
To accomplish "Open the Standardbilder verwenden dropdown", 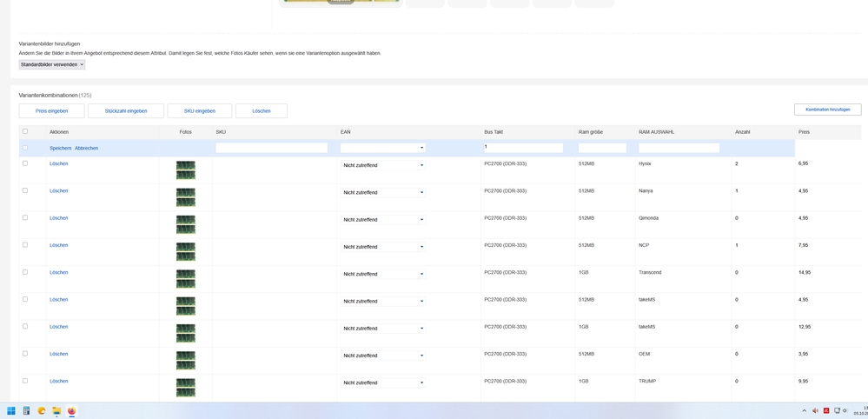I will tap(52, 64).
